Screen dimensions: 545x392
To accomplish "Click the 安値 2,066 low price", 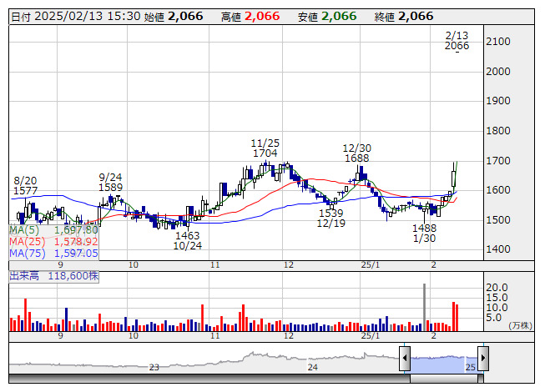I will pos(327,17).
